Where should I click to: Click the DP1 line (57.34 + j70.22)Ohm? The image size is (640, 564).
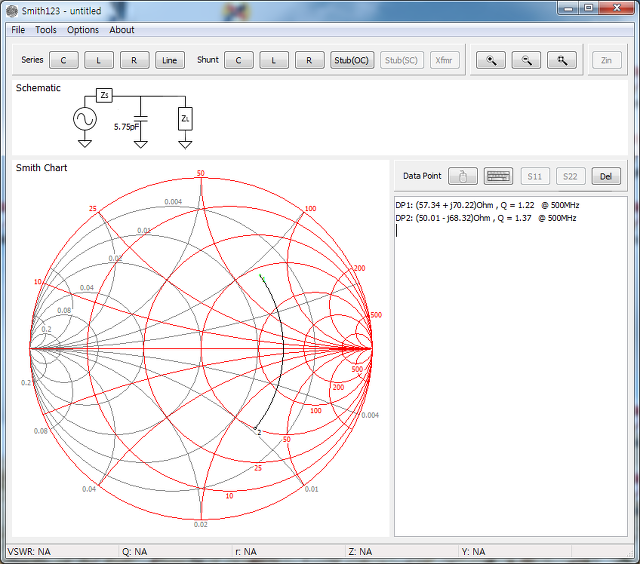pyautogui.click(x=487, y=205)
